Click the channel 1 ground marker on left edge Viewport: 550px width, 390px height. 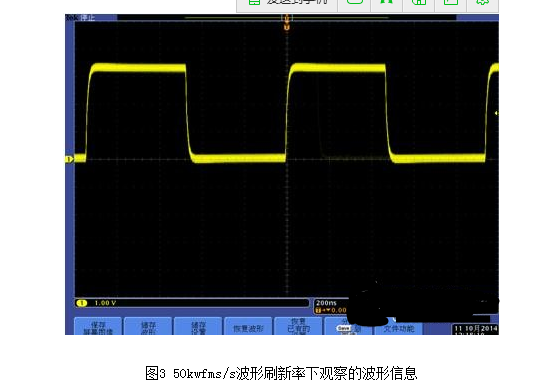point(69,159)
